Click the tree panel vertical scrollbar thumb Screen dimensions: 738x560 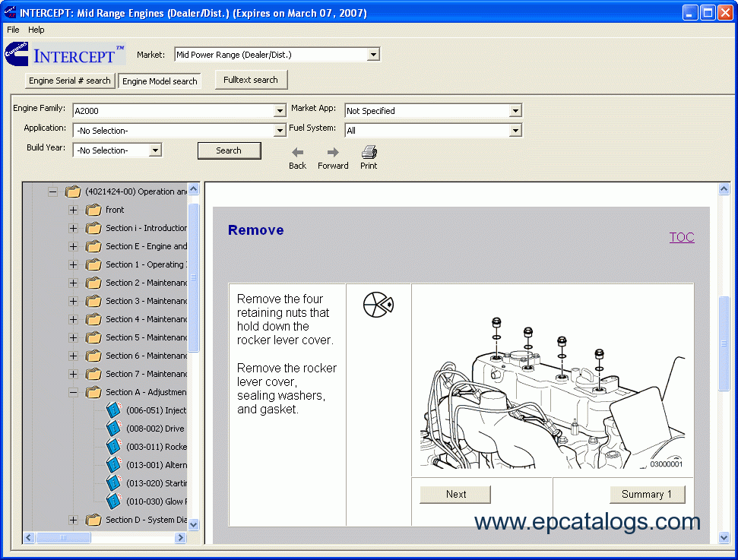point(194,277)
